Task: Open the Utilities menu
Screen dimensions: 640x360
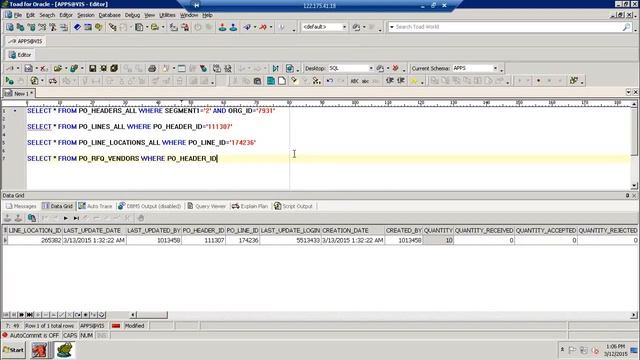Action: pos(167,15)
